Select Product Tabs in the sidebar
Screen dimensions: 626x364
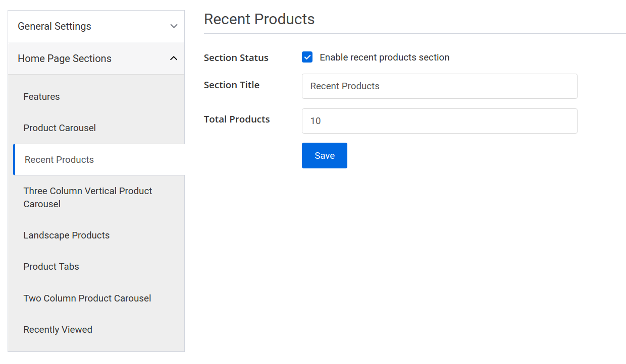tap(51, 266)
